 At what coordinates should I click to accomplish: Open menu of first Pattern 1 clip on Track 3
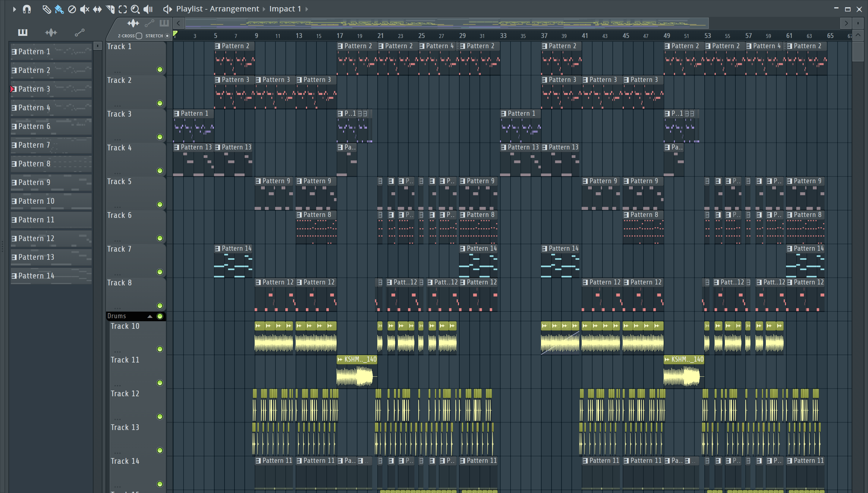point(176,114)
